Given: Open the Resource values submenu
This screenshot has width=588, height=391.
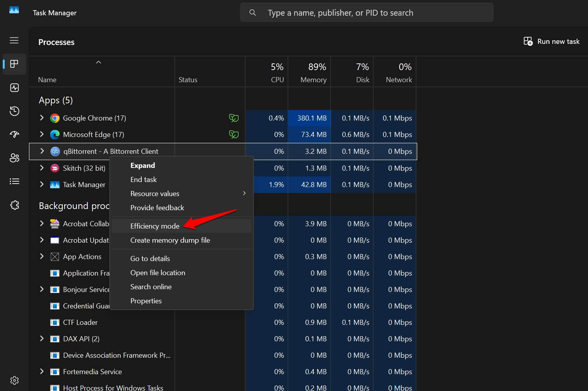Looking at the screenshot, I should (x=181, y=194).
